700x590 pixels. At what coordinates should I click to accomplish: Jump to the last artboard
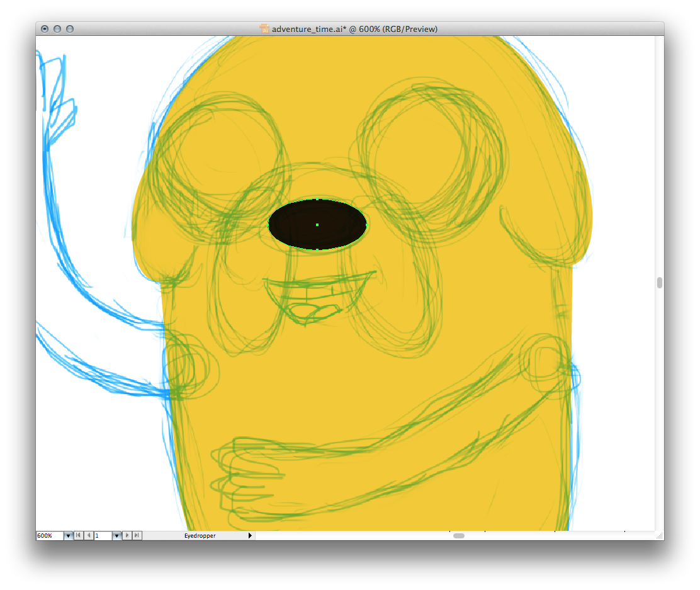[x=137, y=535]
